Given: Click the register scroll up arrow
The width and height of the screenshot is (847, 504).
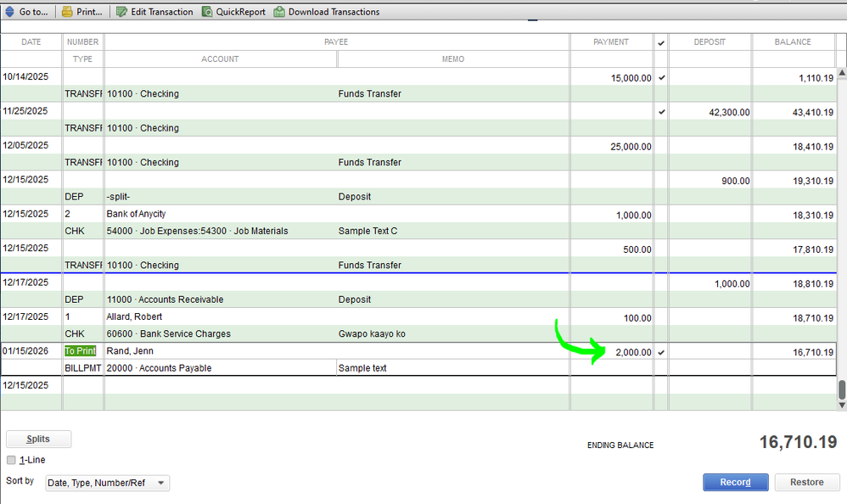Looking at the screenshot, I should pos(842,72).
